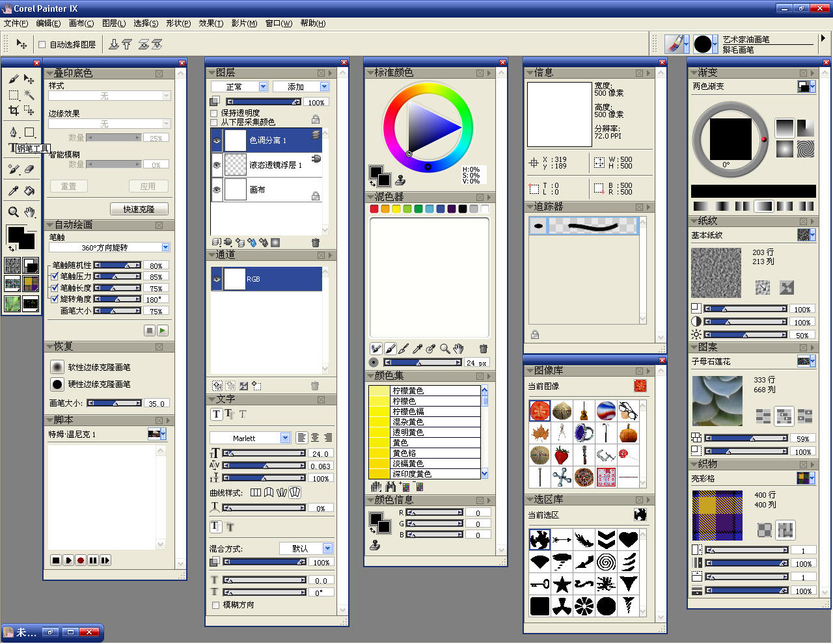Select the Rectangular Selection tool
This screenshot has height=644, width=833.
click(x=13, y=95)
